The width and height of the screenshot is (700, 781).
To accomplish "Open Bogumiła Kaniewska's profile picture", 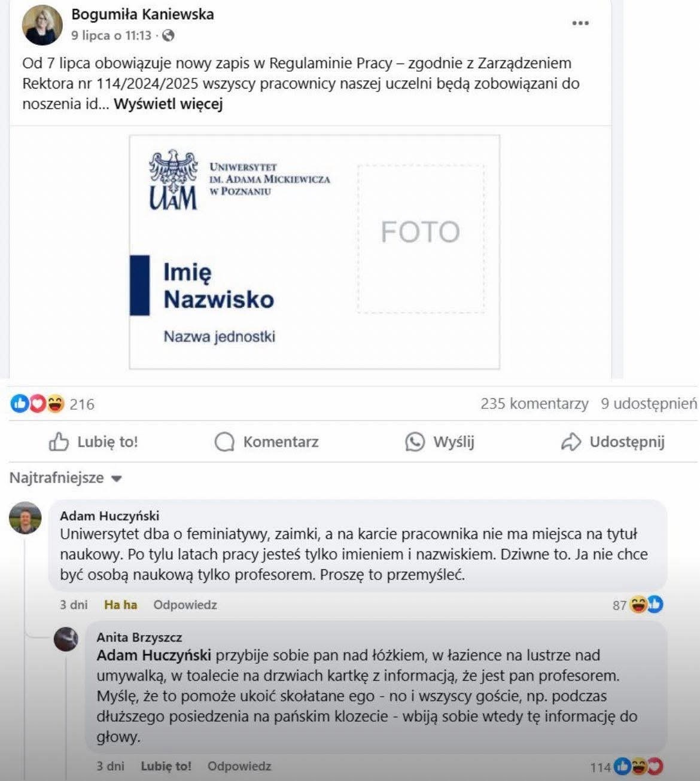I will (x=42, y=25).
